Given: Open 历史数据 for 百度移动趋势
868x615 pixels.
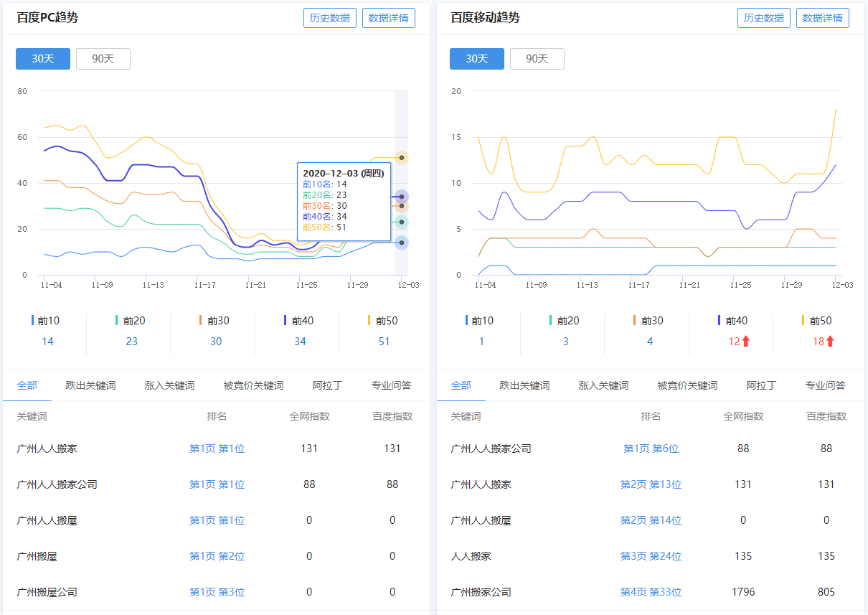Looking at the screenshot, I should 763,18.
